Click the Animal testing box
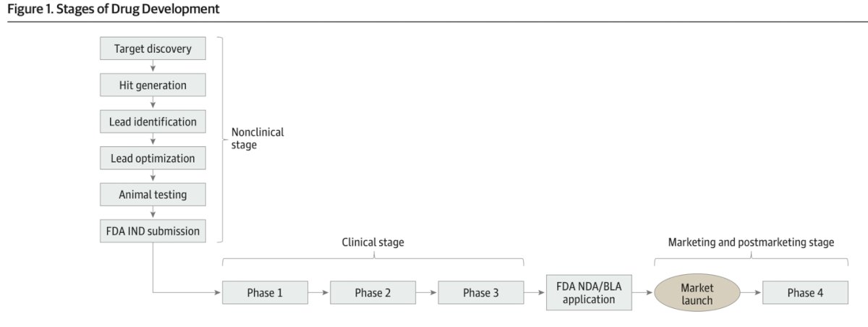This screenshot has height=327, width=868. 153,194
